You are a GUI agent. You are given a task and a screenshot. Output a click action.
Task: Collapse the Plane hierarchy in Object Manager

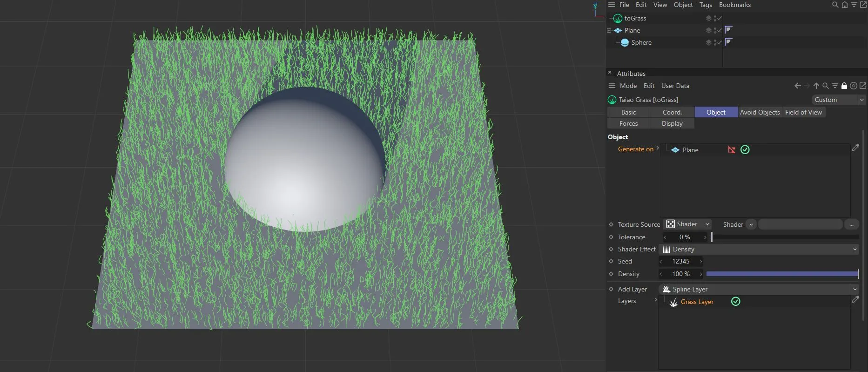(x=609, y=31)
